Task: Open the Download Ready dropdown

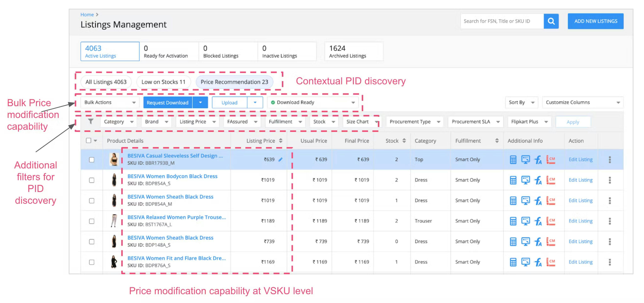Action: click(x=313, y=102)
